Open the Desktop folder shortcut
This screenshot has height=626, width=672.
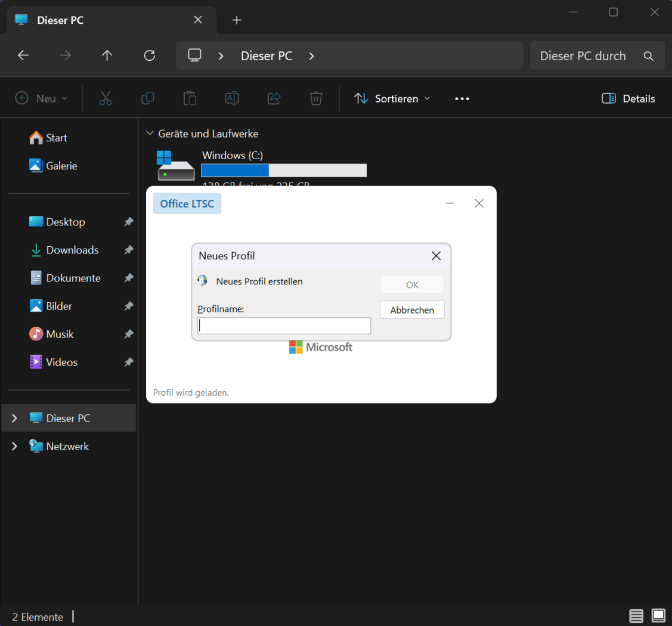(57, 222)
